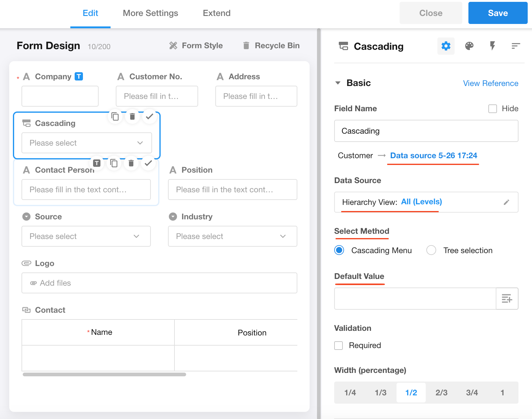Screen dimensions: 532x419
Task: Set width to 1/4
Action: [350, 393]
